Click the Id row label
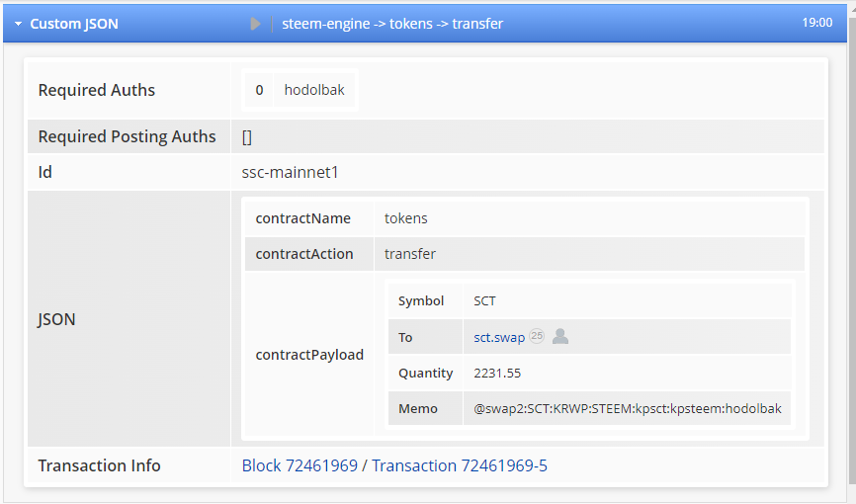 [x=44, y=173]
